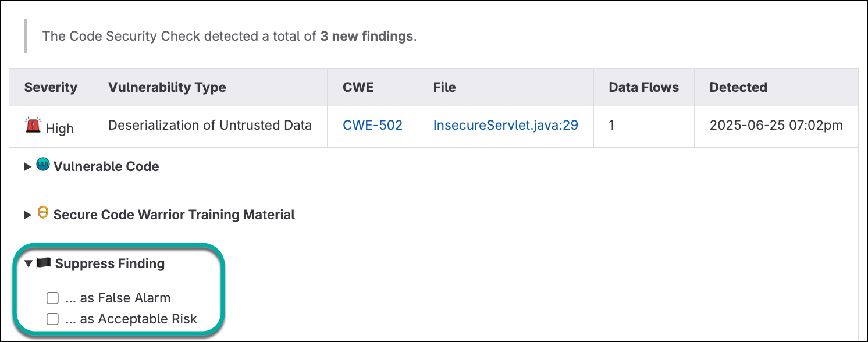Open the InsecureServlet.java:29 file link
868x342 pixels.
coord(506,126)
